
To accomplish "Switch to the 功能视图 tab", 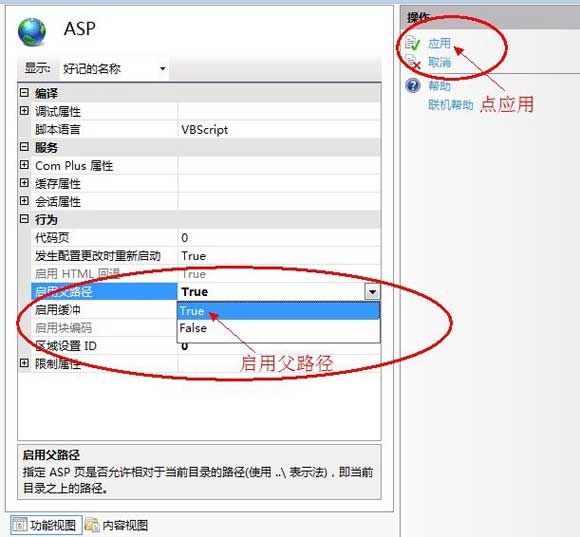I will [46, 525].
